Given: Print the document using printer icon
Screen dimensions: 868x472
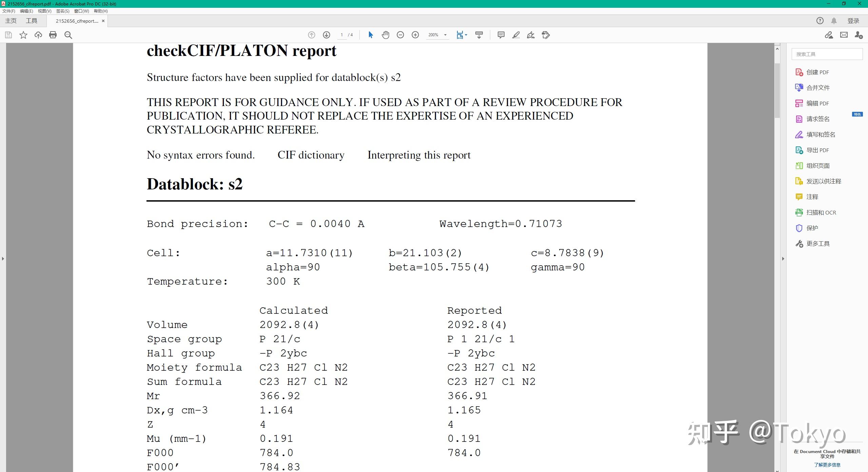Looking at the screenshot, I should pyautogui.click(x=53, y=35).
